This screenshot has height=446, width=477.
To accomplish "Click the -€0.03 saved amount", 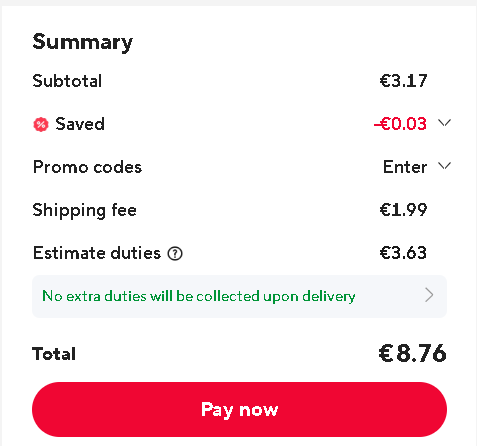I will [400, 124].
